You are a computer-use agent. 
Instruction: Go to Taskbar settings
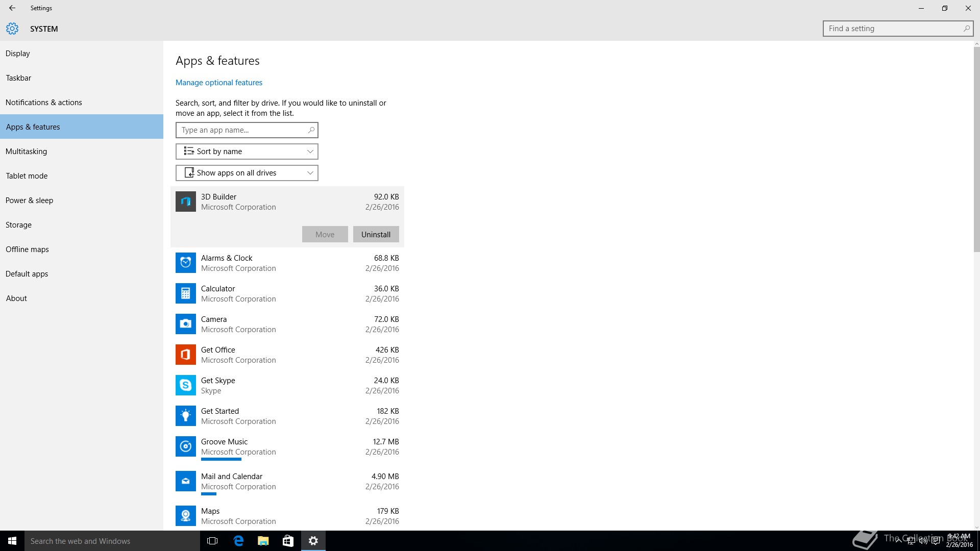point(82,78)
